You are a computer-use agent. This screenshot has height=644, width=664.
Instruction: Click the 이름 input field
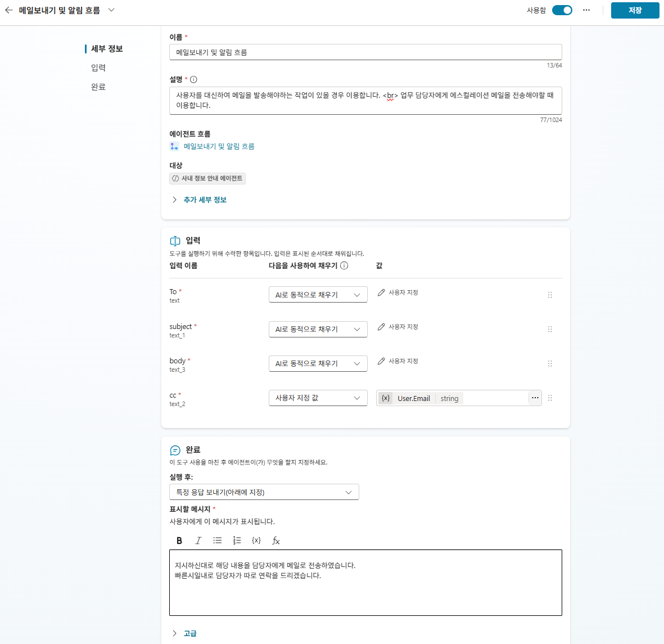click(365, 52)
